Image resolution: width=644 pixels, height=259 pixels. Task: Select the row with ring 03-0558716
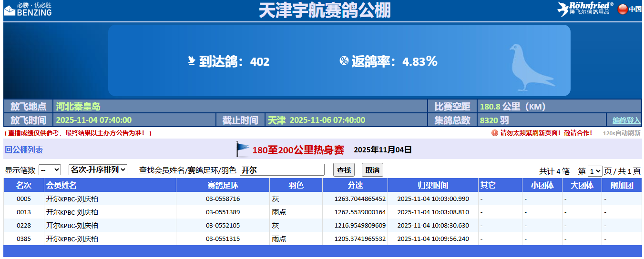[223, 199]
